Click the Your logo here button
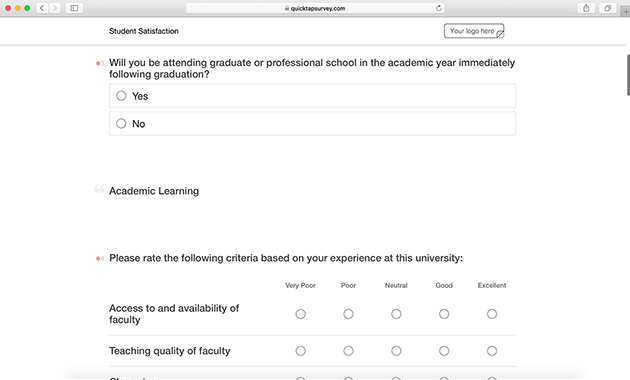 pos(474,31)
